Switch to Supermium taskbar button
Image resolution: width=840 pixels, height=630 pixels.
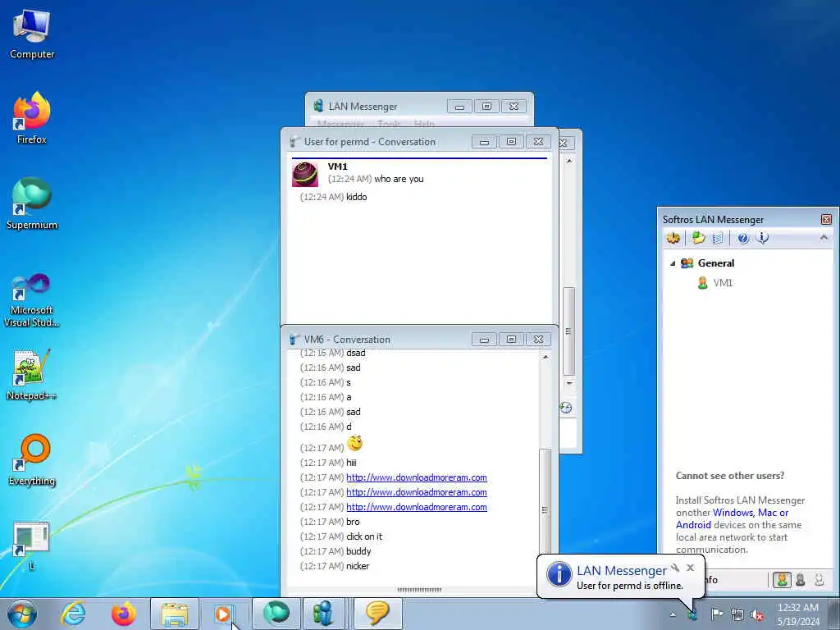[276, 614]
